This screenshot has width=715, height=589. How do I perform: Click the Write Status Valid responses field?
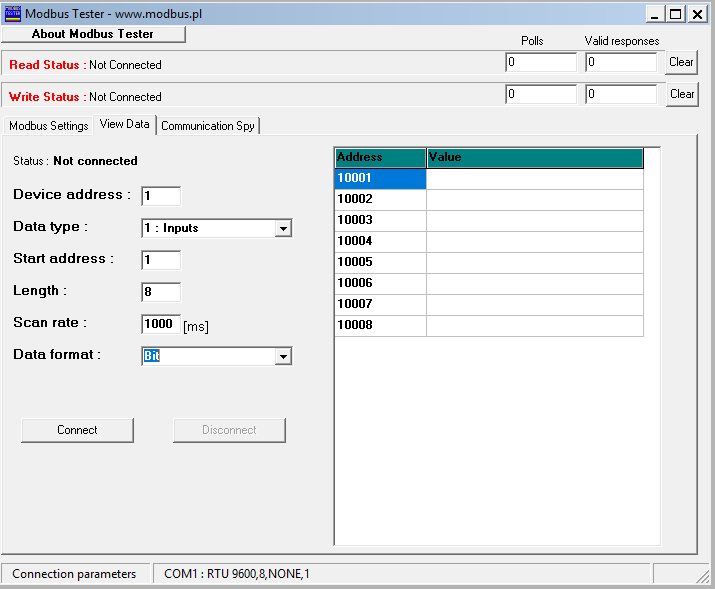tap(621, 94)
